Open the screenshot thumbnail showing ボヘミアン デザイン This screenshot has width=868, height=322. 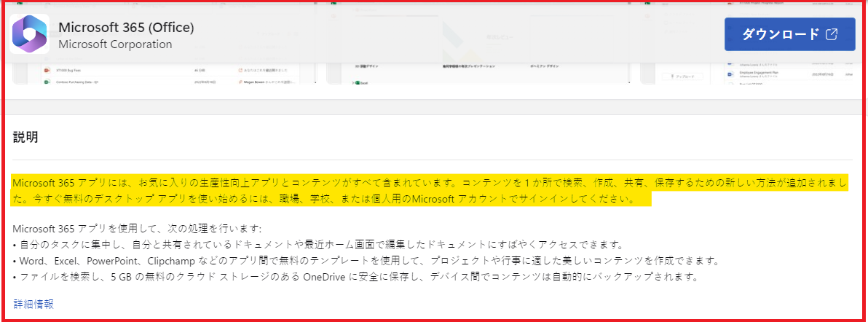click(478, 74)
